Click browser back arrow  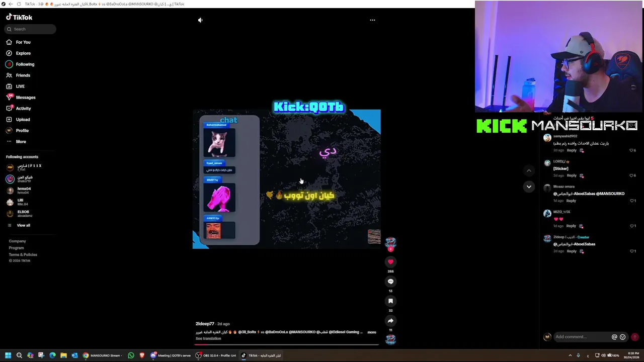point(11,4)
